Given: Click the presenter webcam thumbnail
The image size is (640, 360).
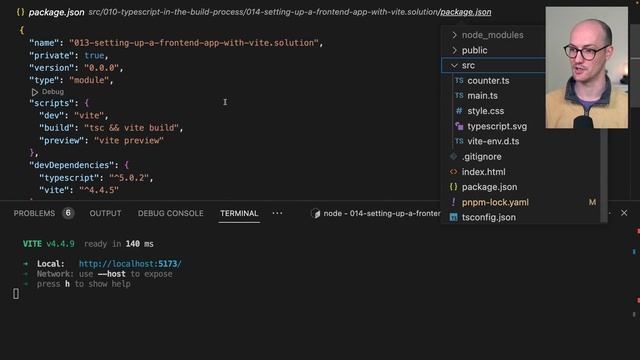Looking at the screenshot, I should [x=587, y=67].
